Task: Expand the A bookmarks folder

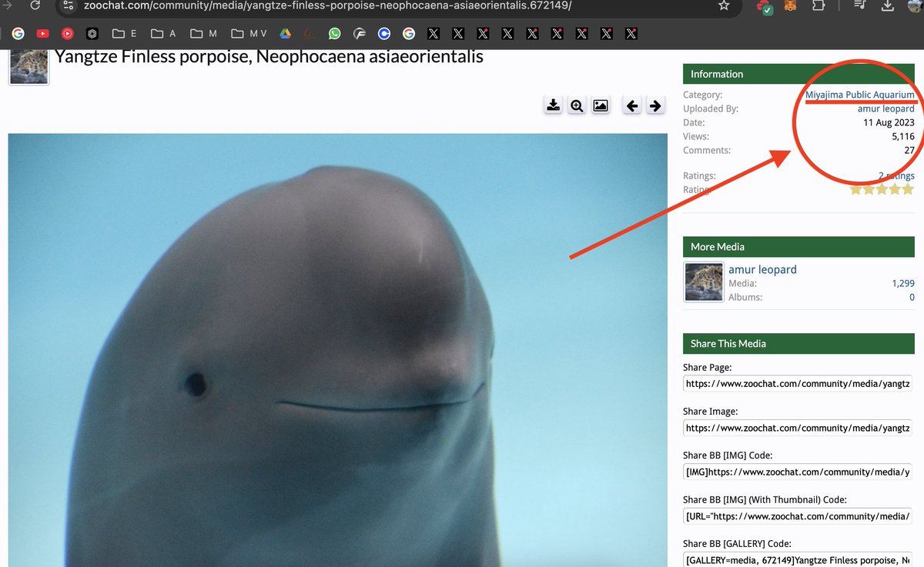Action: point(163,34)
